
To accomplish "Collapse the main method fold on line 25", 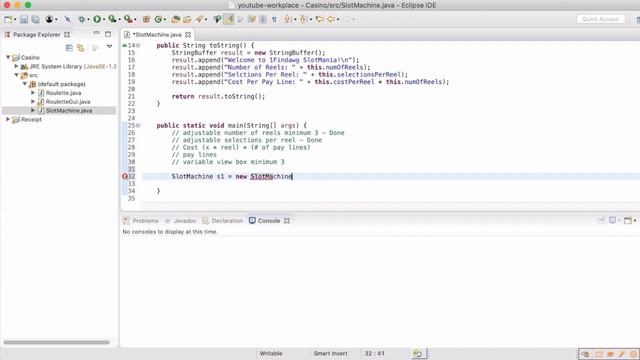I will [138, 125].
